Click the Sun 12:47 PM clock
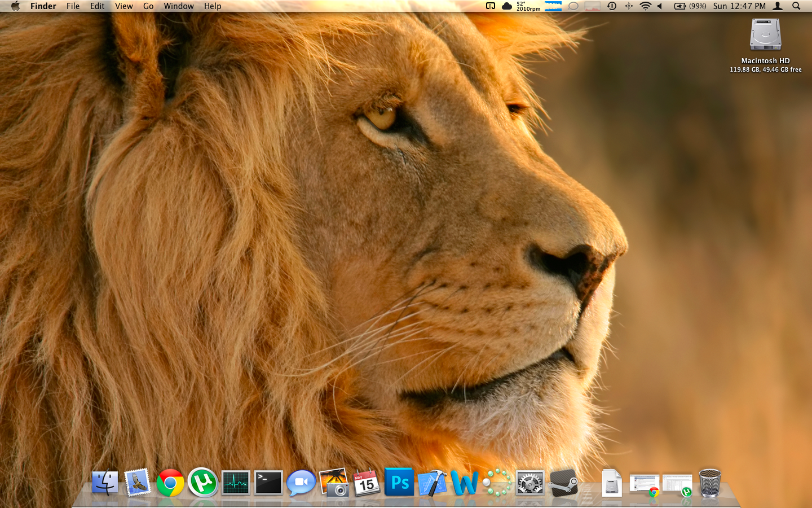This screenshot has width=812, height=508. click(x=739, y=6)
